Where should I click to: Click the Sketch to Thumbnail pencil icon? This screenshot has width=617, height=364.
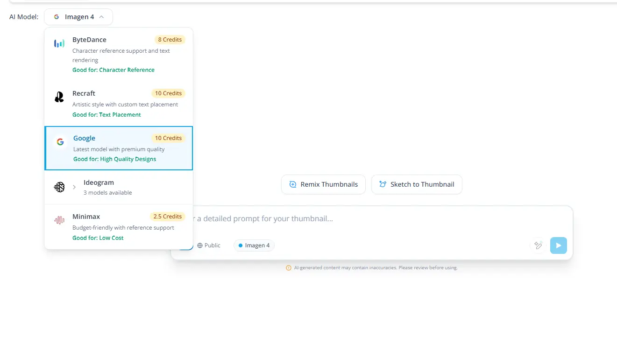click(383, 184)
